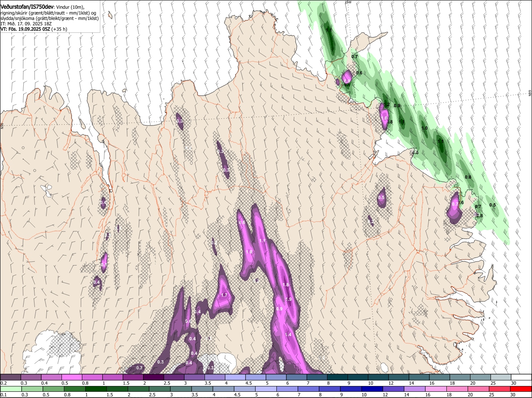Click the VT: Fös. 19.09.2025 05Z line

pyautogui.click(x=25, y=29)
